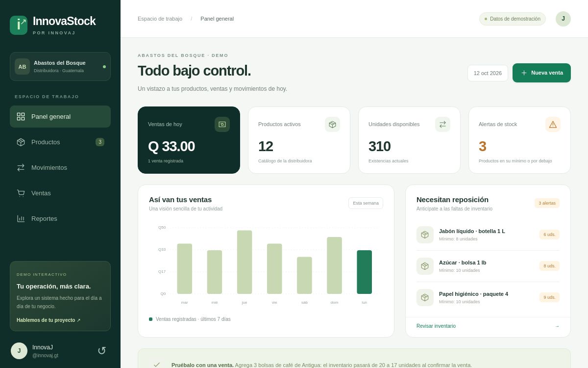
Task: Click the 8 uds. stock badge
Action: [549, 266]
